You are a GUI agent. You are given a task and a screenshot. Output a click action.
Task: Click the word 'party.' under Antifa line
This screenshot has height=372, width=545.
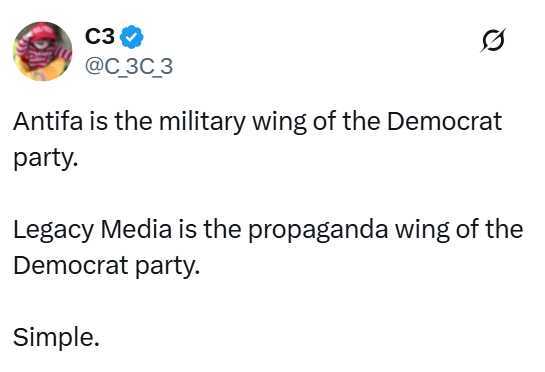[x=45, y=159]
